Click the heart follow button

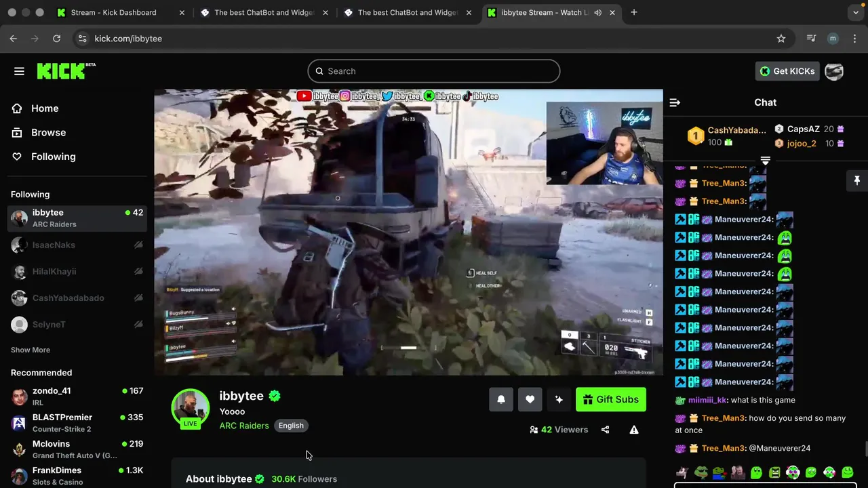530,399
